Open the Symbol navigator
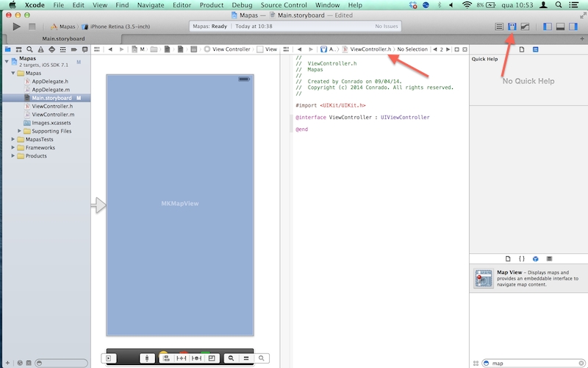Viewport: 588px width, 368px height. click(19, 49)
